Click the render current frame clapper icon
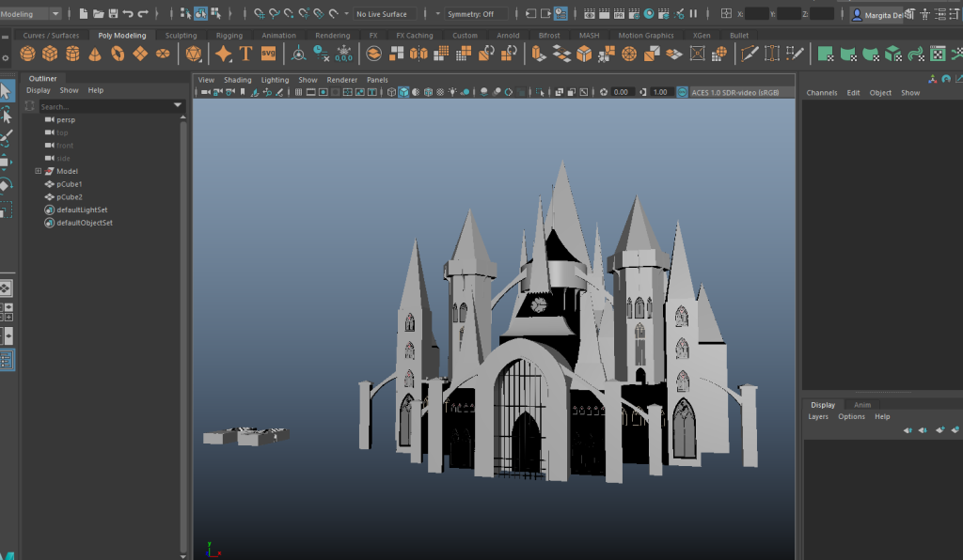963x560 pixels. (x=605, y=13)
